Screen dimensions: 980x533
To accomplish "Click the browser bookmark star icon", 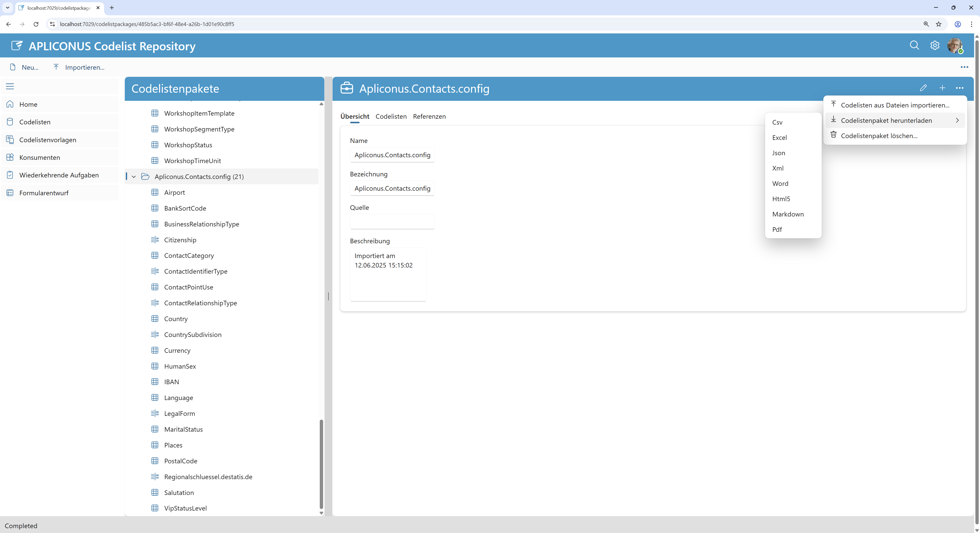I will point(939,24).
